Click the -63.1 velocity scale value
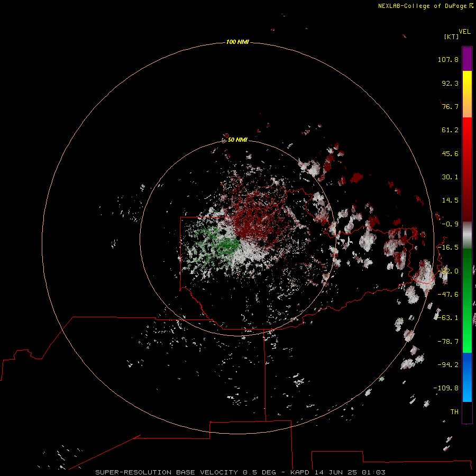476x476 pixels. tap(448, 318)
